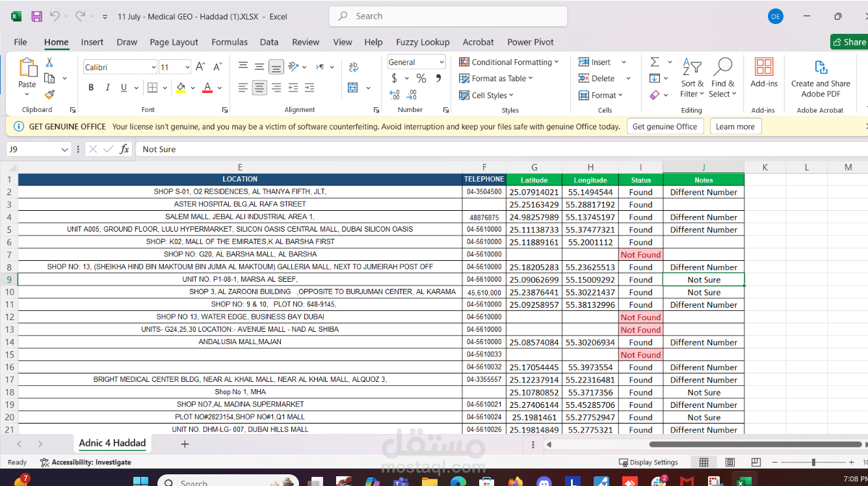
Task: Switch to the Formulas tab
Action: point(230,42)
